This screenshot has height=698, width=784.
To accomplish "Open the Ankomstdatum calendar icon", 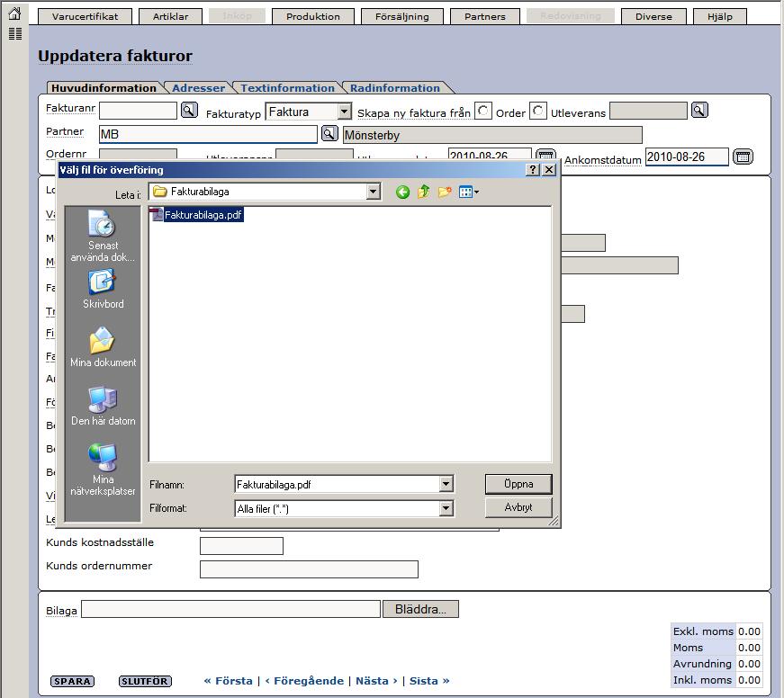I will coord(743,157).
